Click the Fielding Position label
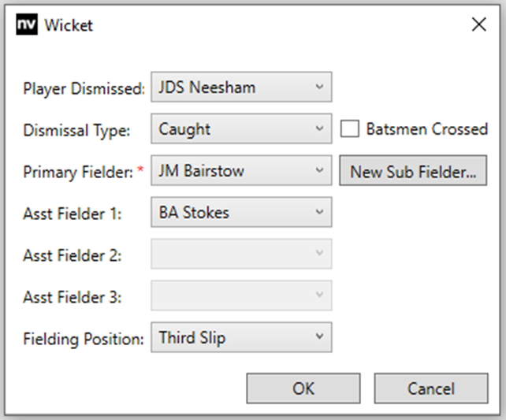The width and height of the screenshot is (506, 420). coord(84,338)
